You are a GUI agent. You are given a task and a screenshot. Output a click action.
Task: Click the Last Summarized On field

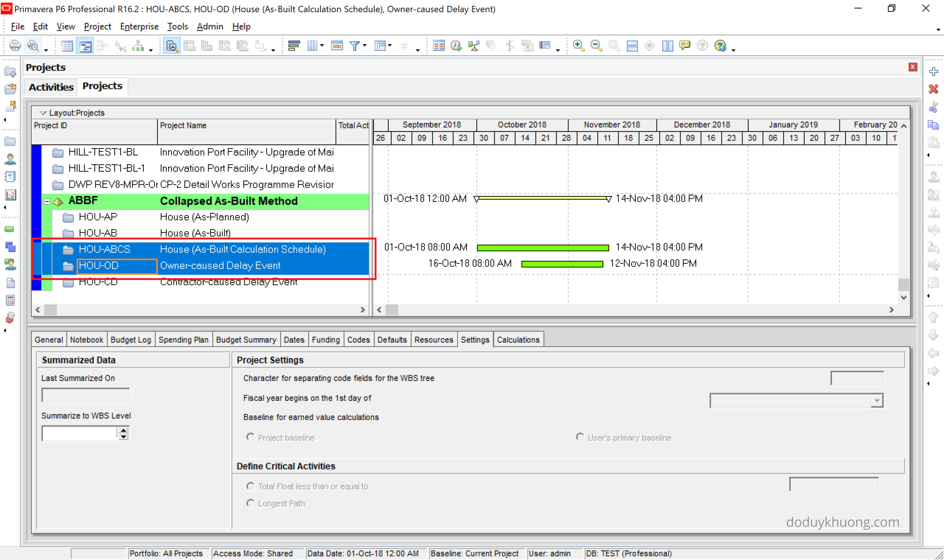pyautogui.click(x=86, y=395)
